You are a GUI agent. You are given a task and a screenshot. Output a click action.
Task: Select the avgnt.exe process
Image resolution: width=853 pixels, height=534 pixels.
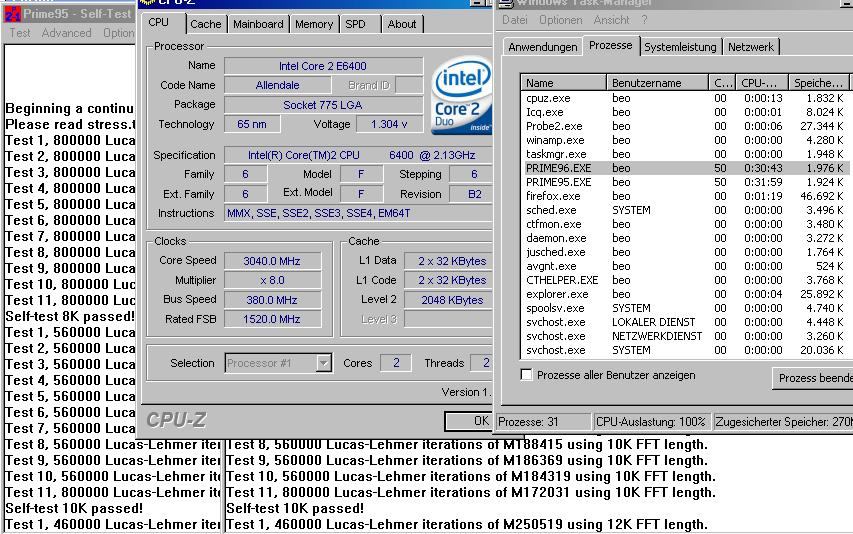coord(684,266)
